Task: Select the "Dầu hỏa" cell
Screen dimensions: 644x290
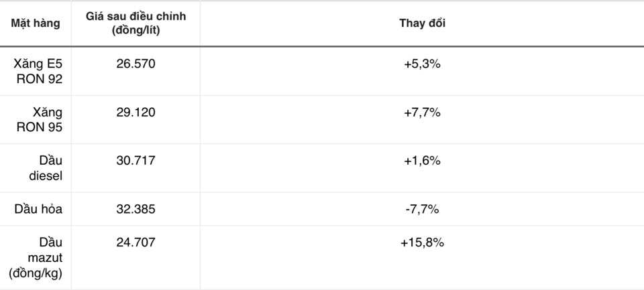Action: click(38, 209)
